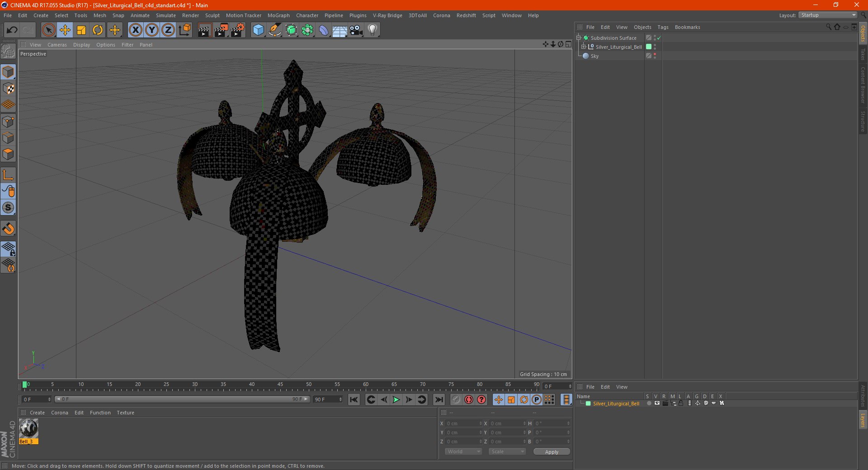Click Silver_Liturgical_Bell green layer color swatch

[x=649, y=47]
